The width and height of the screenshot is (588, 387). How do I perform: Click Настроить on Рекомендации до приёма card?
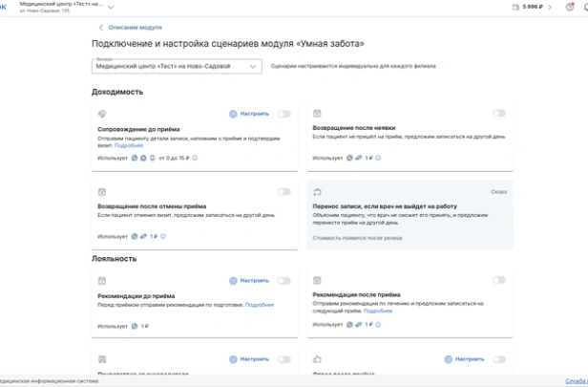pos(249,281)
